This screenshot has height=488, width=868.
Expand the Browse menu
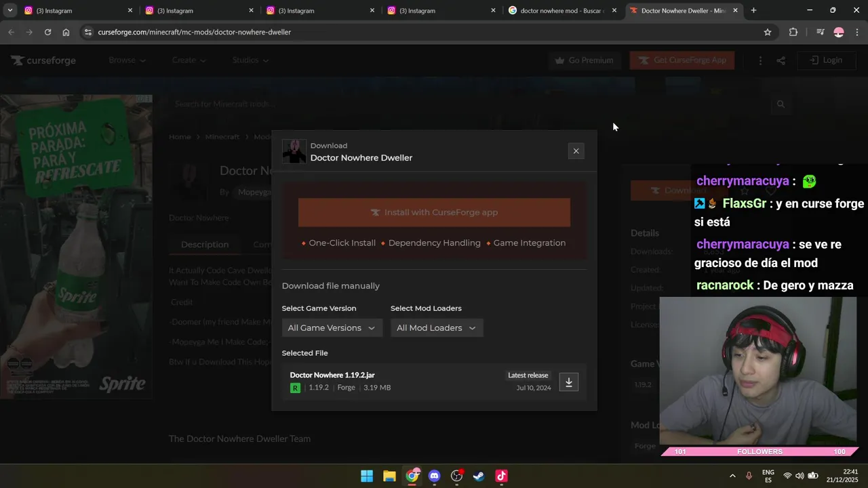(127, 60)
